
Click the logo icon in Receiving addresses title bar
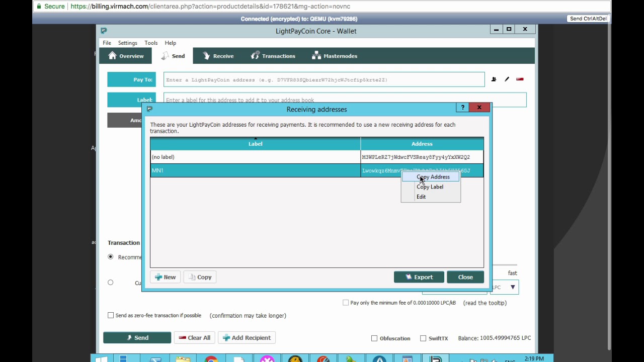149,109
